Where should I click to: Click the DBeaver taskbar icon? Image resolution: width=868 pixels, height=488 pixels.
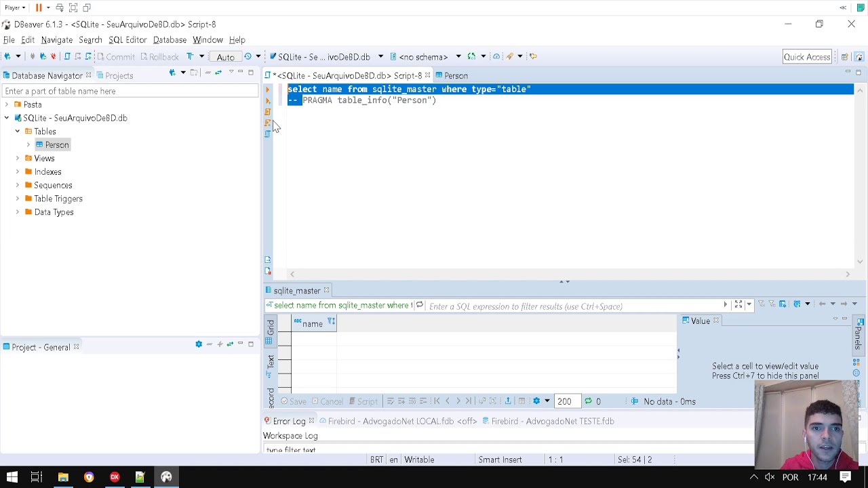click(166, 477)
